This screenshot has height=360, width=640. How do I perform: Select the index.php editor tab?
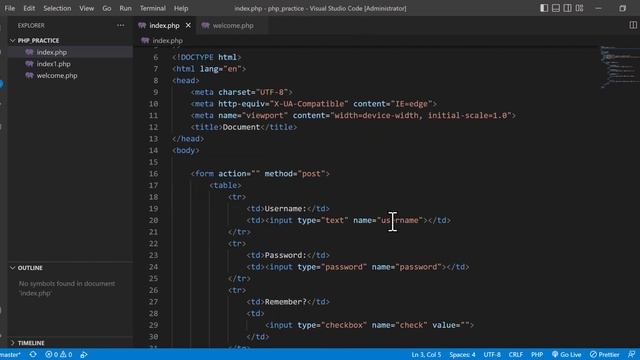164,25
